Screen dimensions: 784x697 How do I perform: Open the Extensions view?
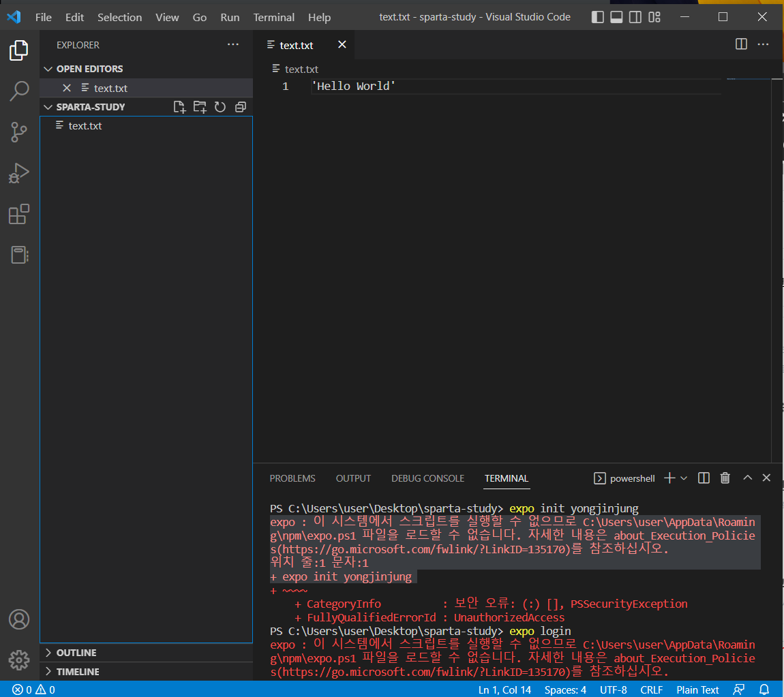19,215
